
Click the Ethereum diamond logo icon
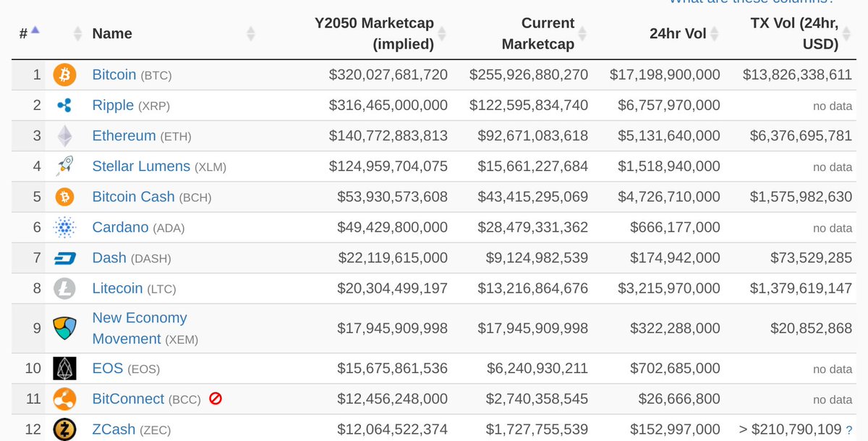point(64,136)
